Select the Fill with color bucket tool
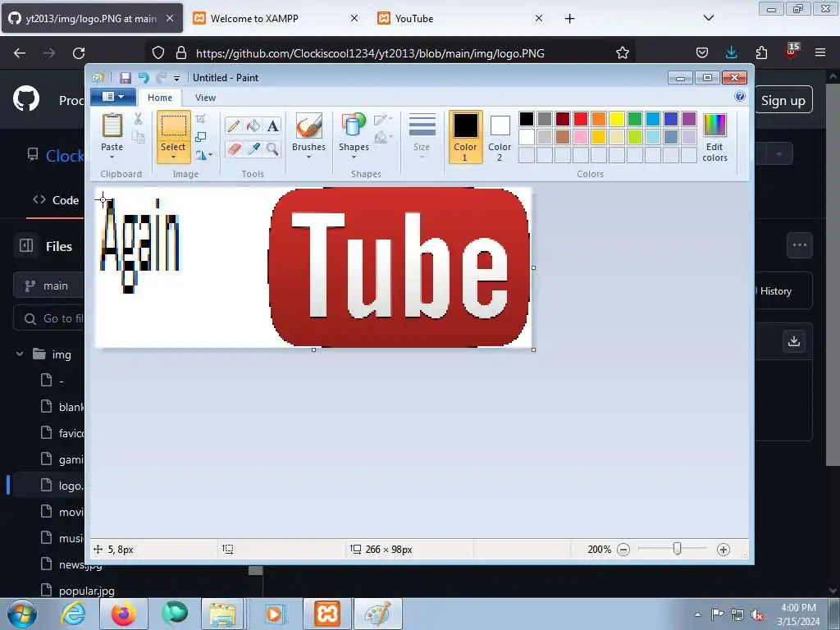840x630 pixels. pyautogui.click(x=253, y=126)
